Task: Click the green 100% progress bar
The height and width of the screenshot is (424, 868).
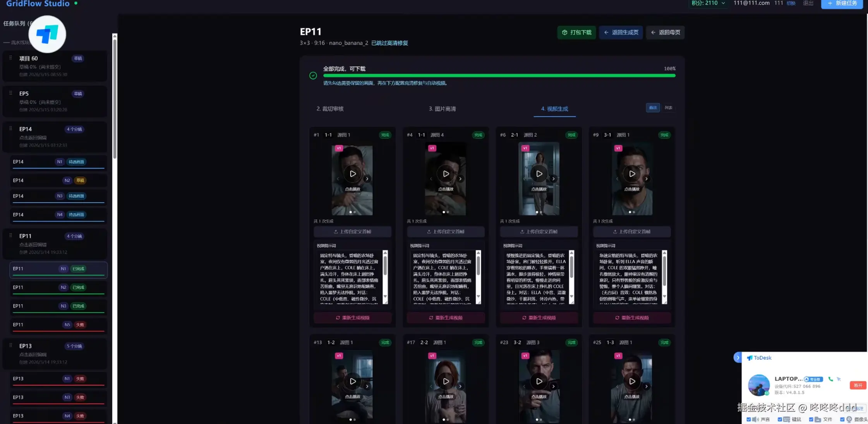Action: tap(499, 76)
